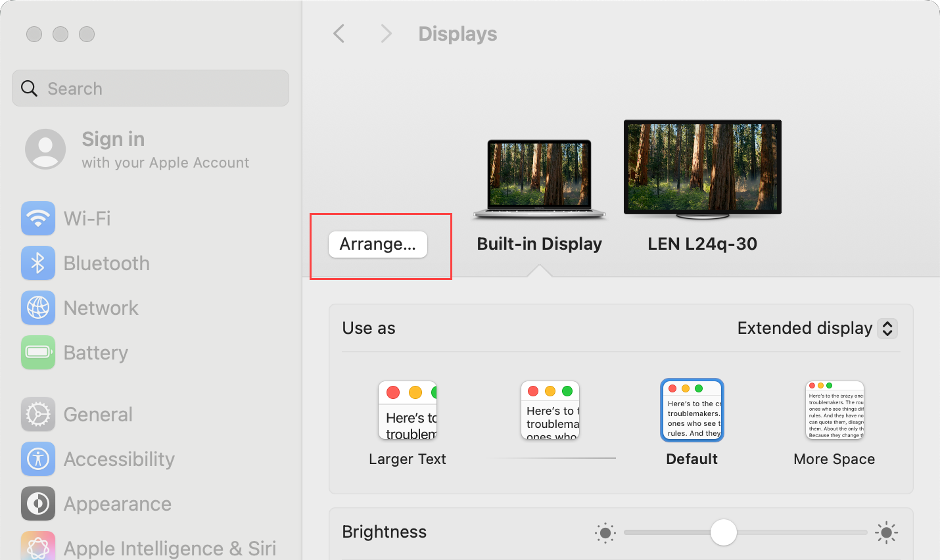
Task: Choose the Larger Text resolution option
Action: coord(408,410)
